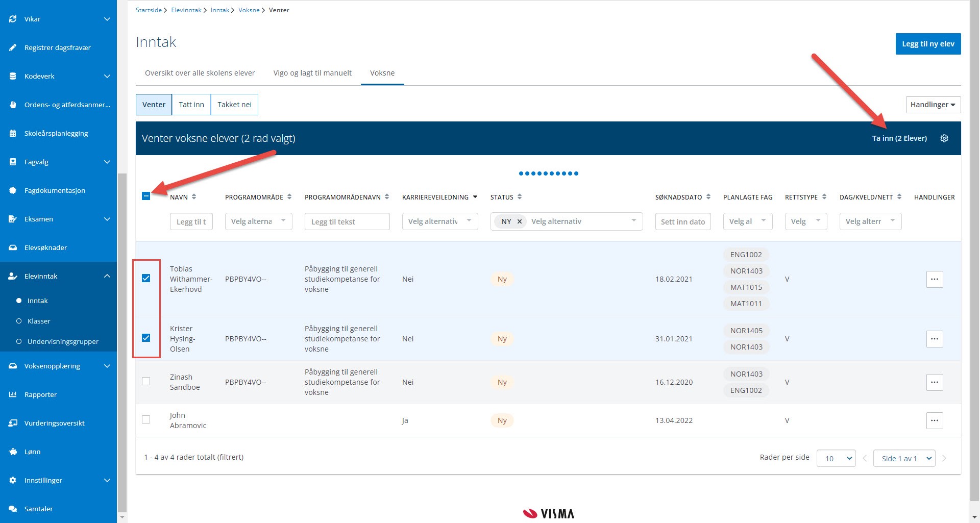Open Planlagte fag filter dropdown
Viewport: 980px width, 523px height.
tap(748, 221)
